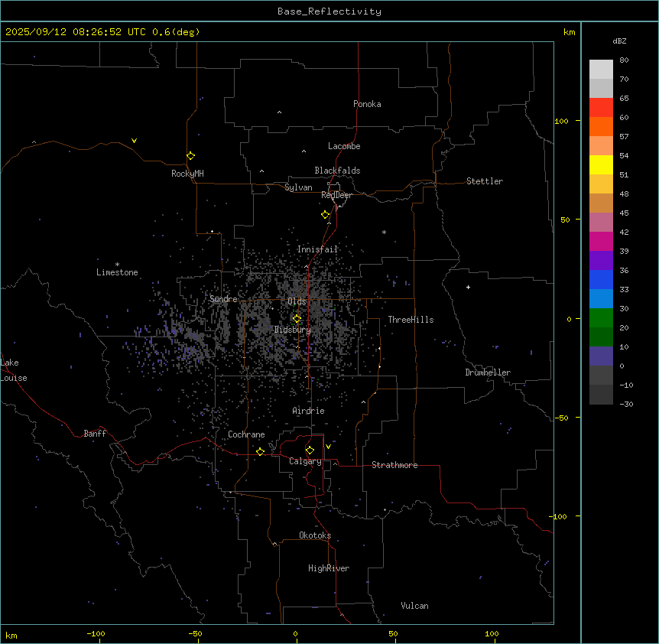Pick mauve swatch between 45 and 42
Image resolution: width=659 pixels, height=644 pixels.
[601, 223]
